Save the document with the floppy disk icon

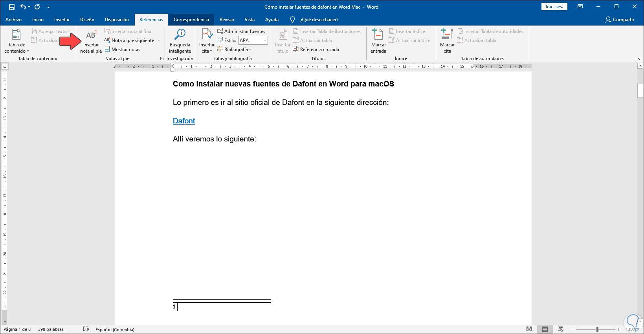12,7
